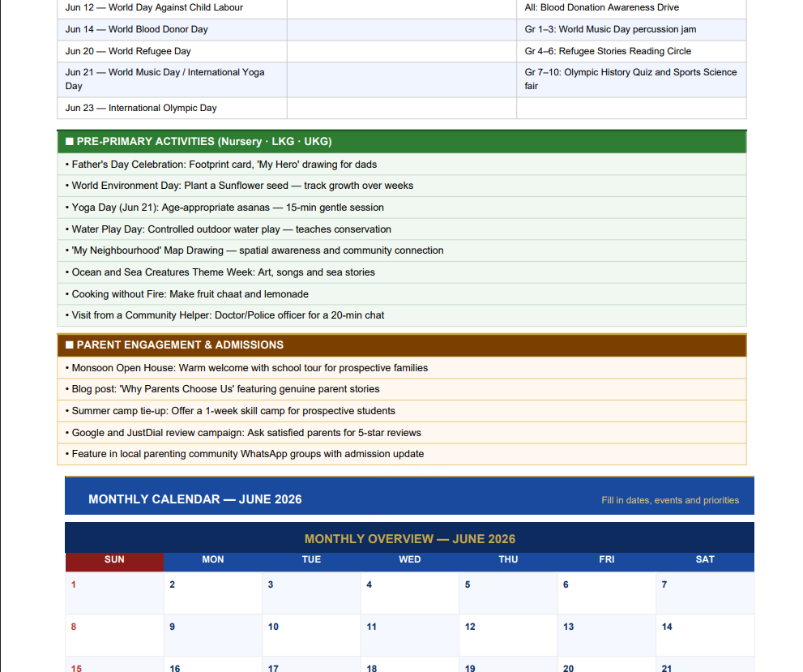Click 'All: Blood Donation Awareness Drive' cell
The image size is (803, 672).
(x=631, y=7)
